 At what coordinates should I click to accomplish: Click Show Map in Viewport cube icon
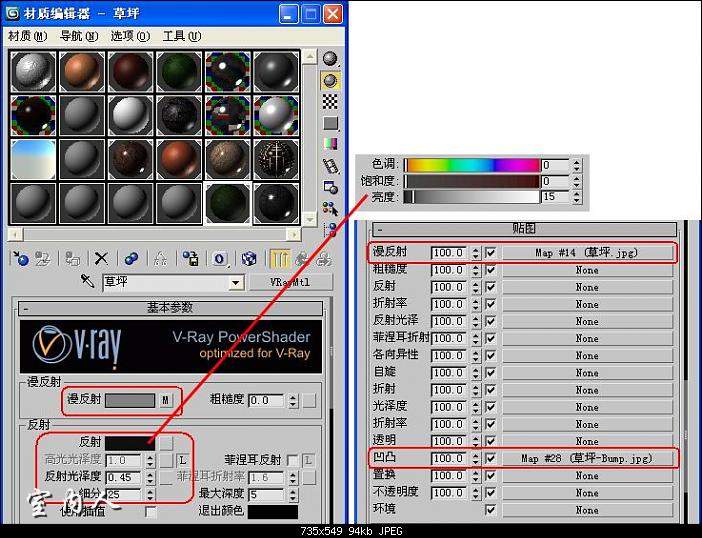click(x=249, y=258)
